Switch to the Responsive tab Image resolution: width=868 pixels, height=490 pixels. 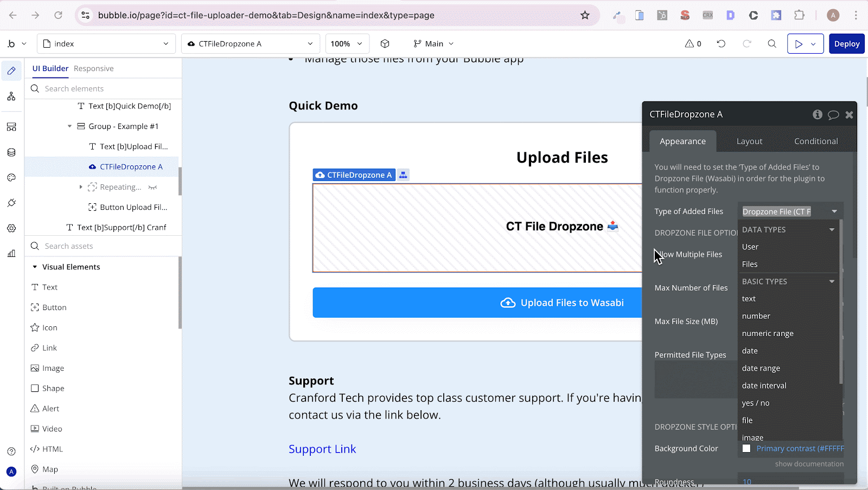(93, 68)
